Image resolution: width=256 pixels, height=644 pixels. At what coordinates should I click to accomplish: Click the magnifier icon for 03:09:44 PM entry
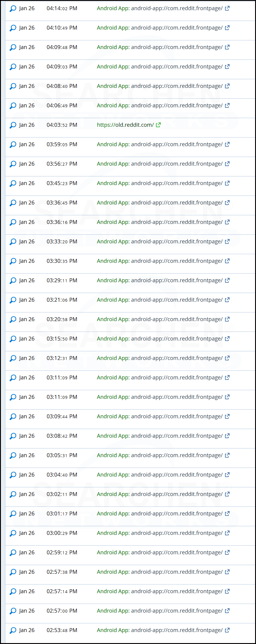(13, 417)
